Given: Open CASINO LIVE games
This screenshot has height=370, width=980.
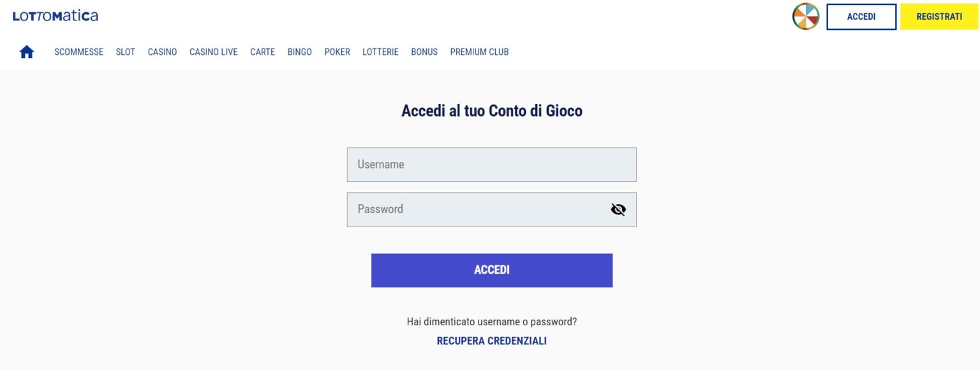Looking at the screenshot, I should 213,52.
